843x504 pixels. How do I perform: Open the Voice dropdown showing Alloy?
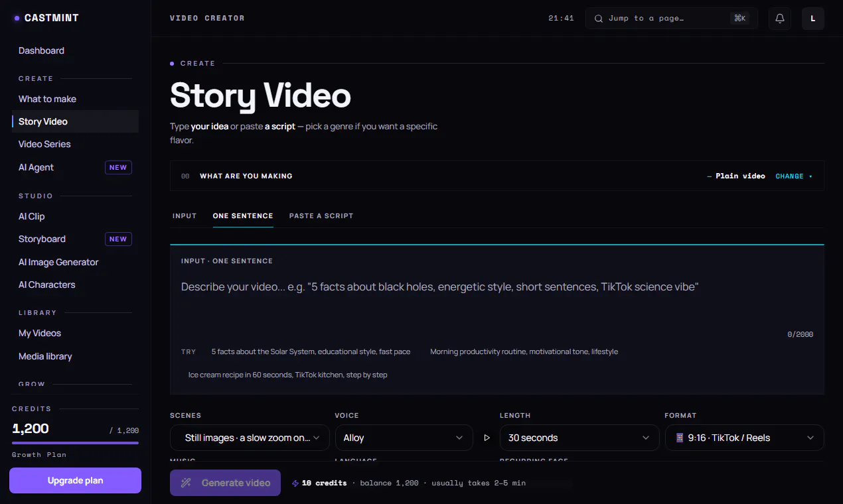pyautogui.click(x=404, y=438)
